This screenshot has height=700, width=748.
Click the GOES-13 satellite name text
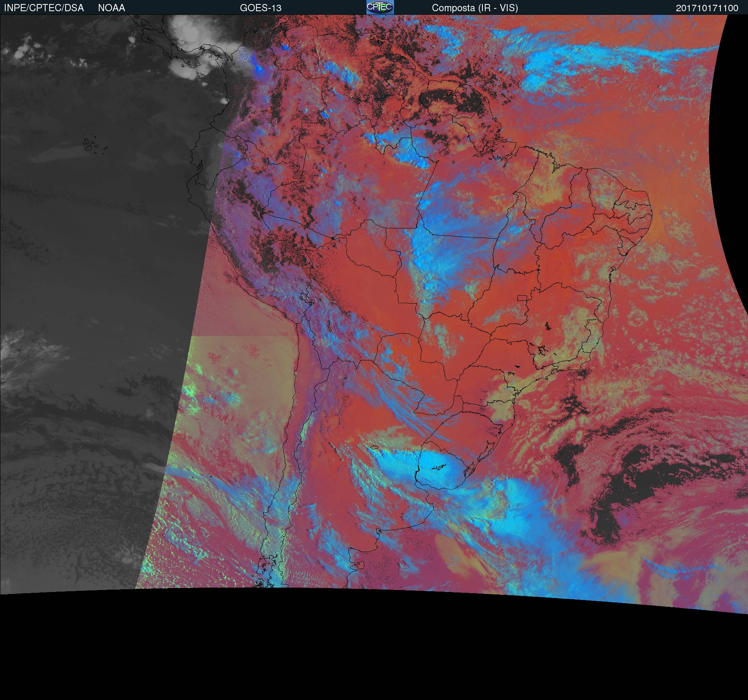pyautogui.click(x=260, y=8)
